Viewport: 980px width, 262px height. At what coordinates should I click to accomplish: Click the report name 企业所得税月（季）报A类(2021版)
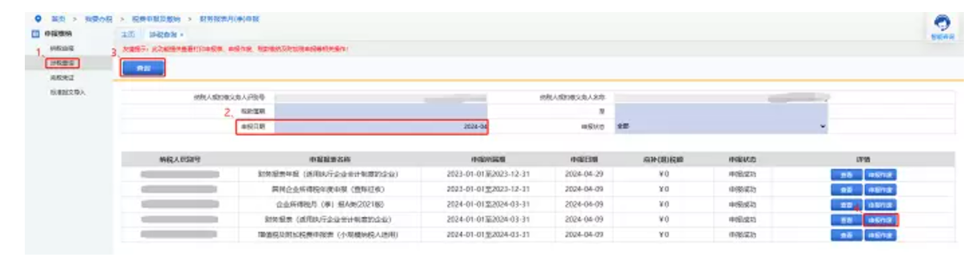(x=329, y=204)
